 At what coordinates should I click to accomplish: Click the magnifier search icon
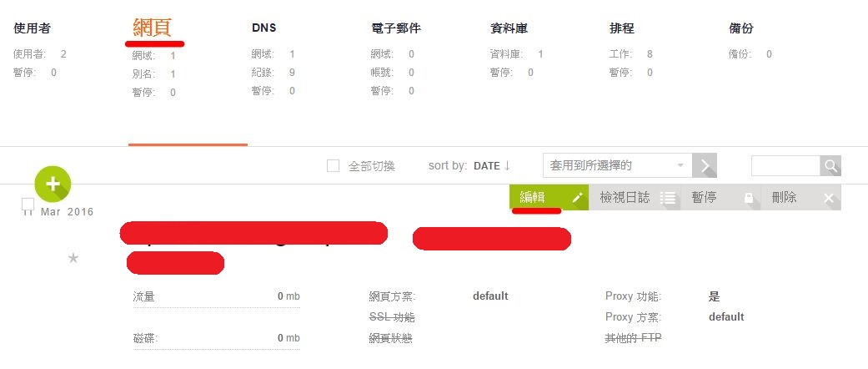(830, 165)
